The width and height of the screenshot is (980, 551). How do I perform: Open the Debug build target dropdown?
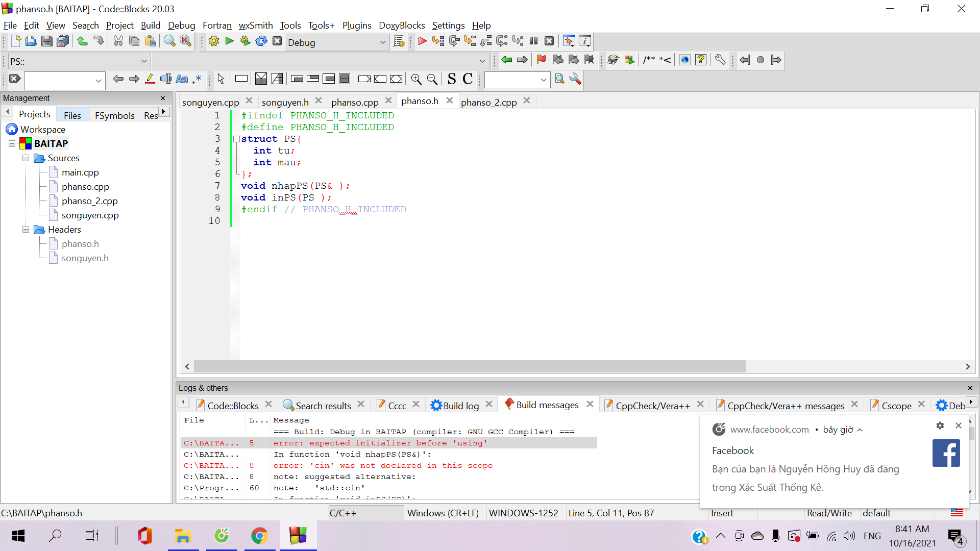coord(383,42)
